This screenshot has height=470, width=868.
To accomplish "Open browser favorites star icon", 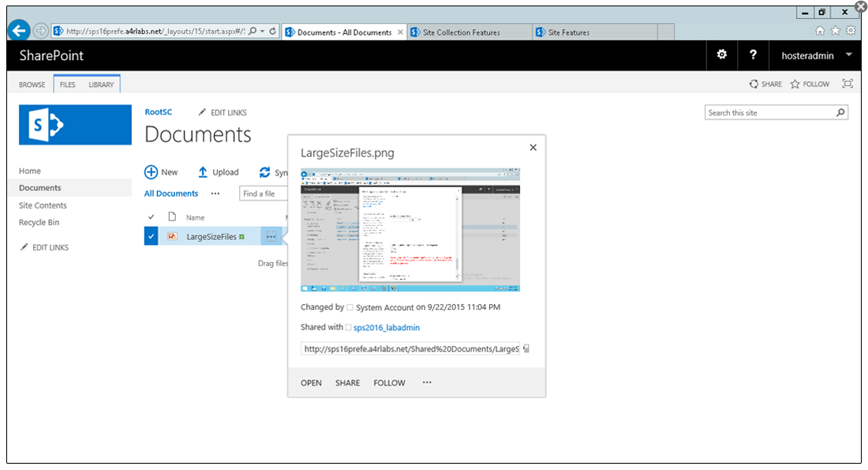I will click(x=836, y=31).
